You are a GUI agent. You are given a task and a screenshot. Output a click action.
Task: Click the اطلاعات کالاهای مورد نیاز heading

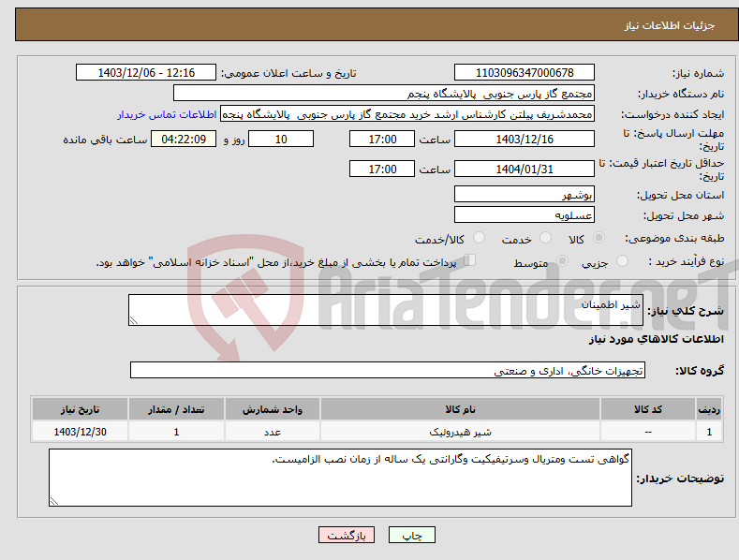tap(656, 339)
